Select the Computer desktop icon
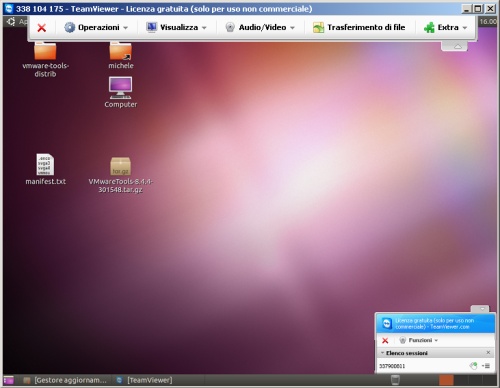This screenshot has height=388, width=500. (121, 92)
